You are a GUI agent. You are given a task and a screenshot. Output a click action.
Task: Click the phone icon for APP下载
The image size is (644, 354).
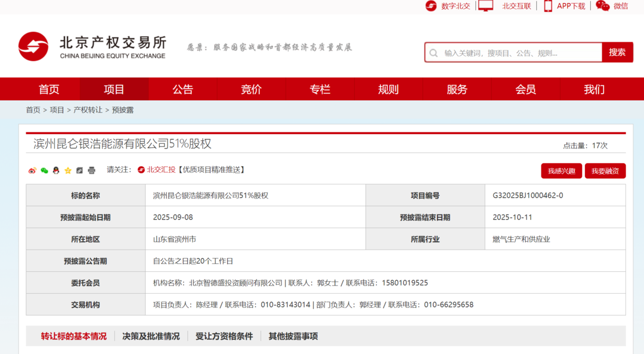tap(548, 6)
